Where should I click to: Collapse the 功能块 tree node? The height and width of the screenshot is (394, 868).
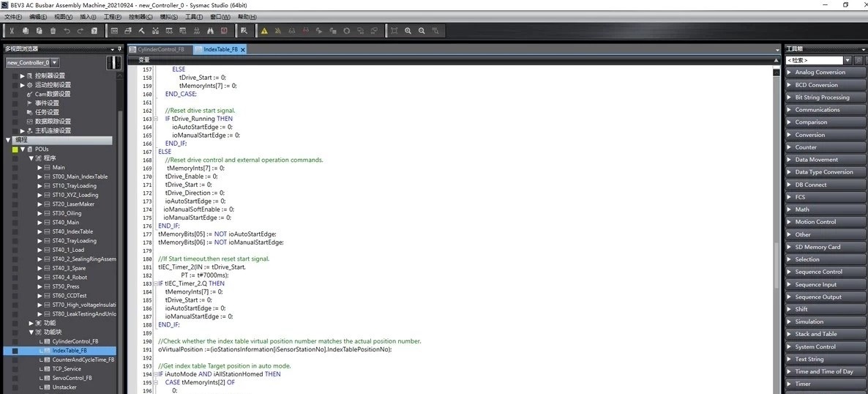coord(31,332)
